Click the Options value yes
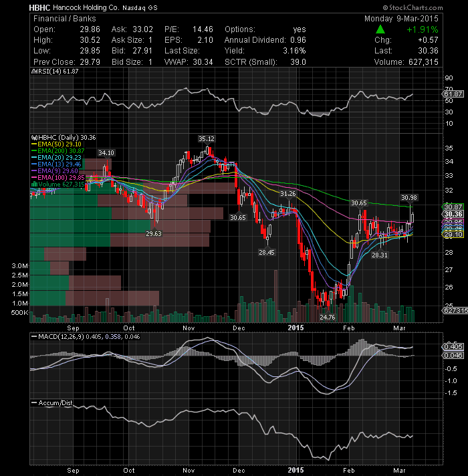The width and height of the screenshot is (468, 476). [300, 29]
